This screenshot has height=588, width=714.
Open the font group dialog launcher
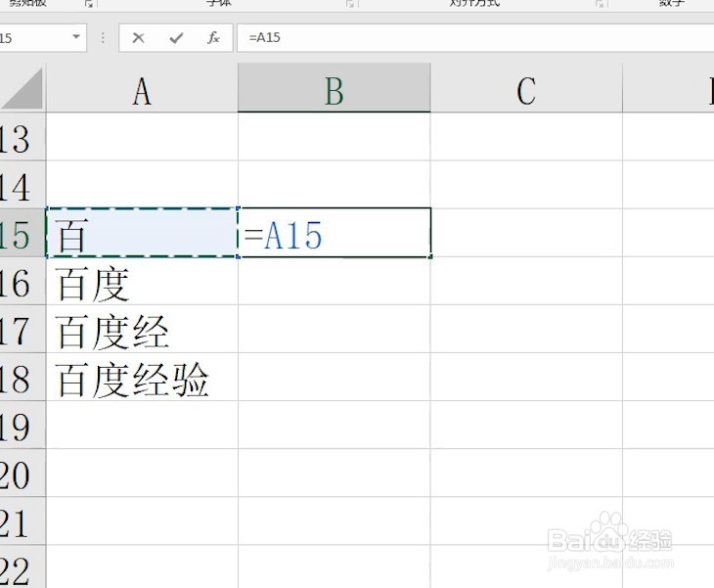coord(350,4)
